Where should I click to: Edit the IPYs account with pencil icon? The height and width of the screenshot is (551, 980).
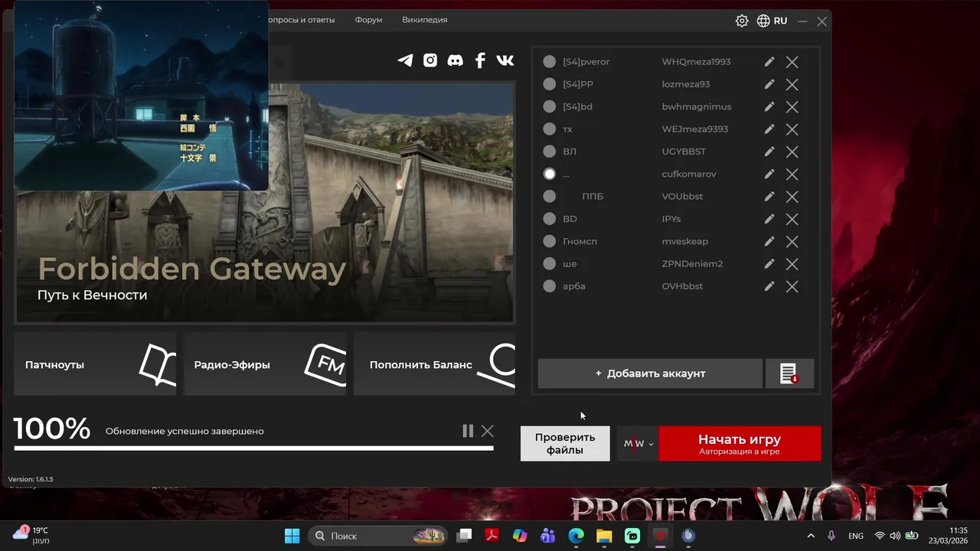tap(769, 219)
